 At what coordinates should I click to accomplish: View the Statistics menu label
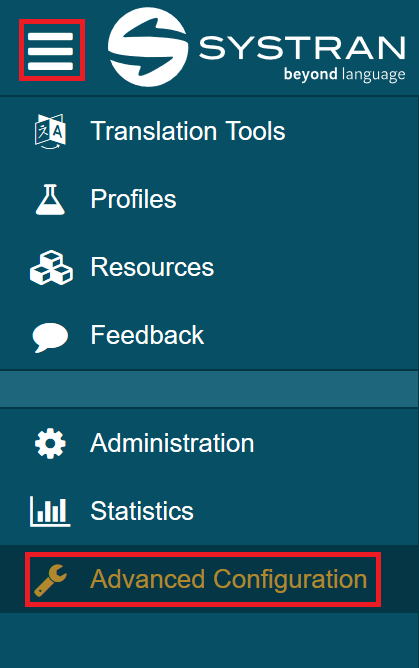tap(142, 511)
